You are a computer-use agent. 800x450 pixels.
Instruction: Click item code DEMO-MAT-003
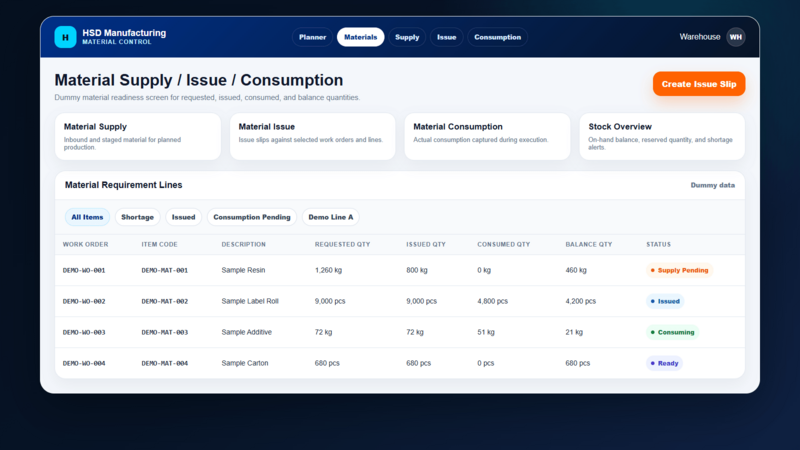point(164,332)
